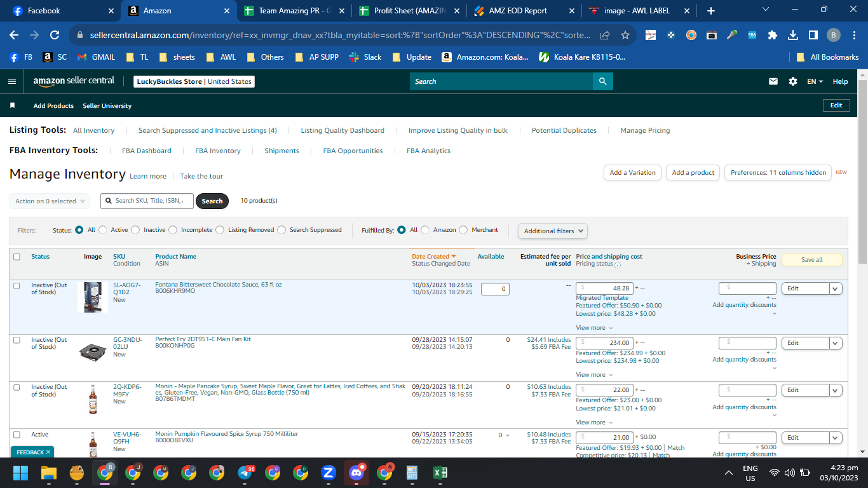Toggle the Chrome side panel
Image resolution: width=868 pixels, height=488 pixels.
(x=813, y=35)
